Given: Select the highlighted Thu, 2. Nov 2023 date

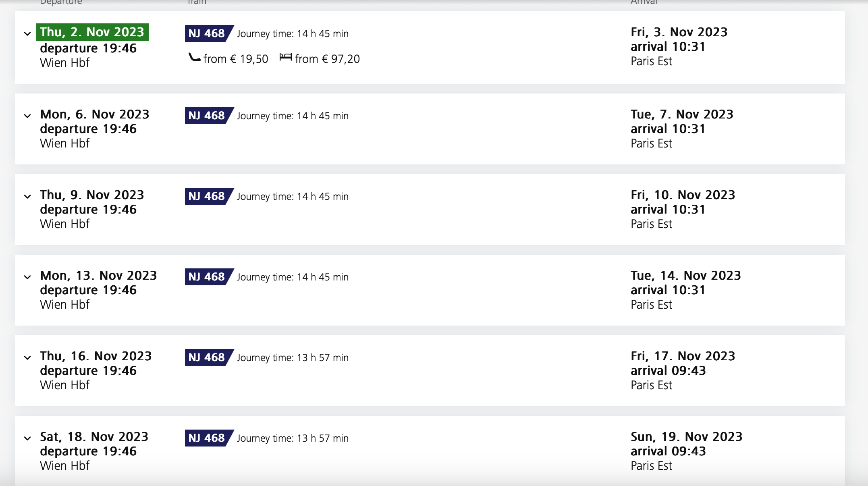Looking at the screenshot, I should pyautogui.click(x=92, y=32).
